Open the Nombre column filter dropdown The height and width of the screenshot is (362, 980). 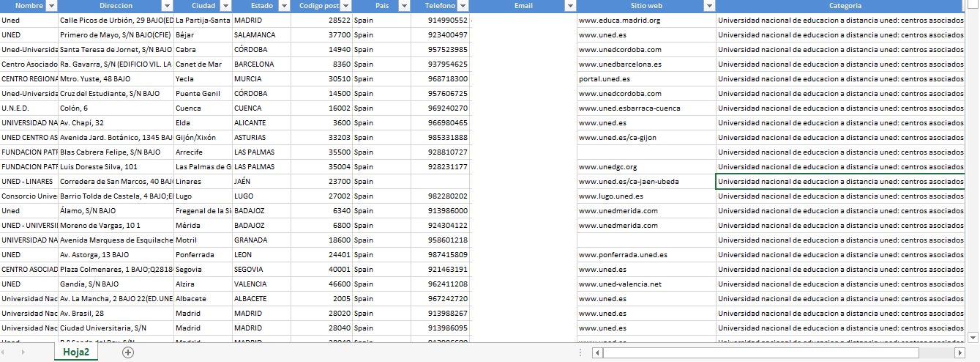(51, 6)
